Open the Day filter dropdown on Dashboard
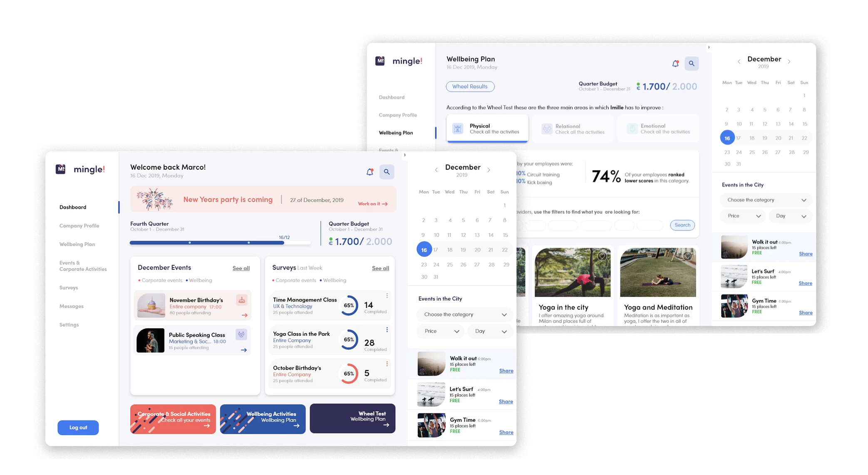This screenshot has width=868, height=475. (490, 331)
